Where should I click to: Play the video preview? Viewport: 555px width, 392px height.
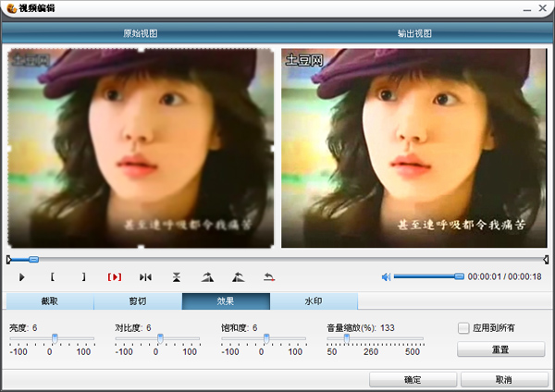click(x=21, y=277)
